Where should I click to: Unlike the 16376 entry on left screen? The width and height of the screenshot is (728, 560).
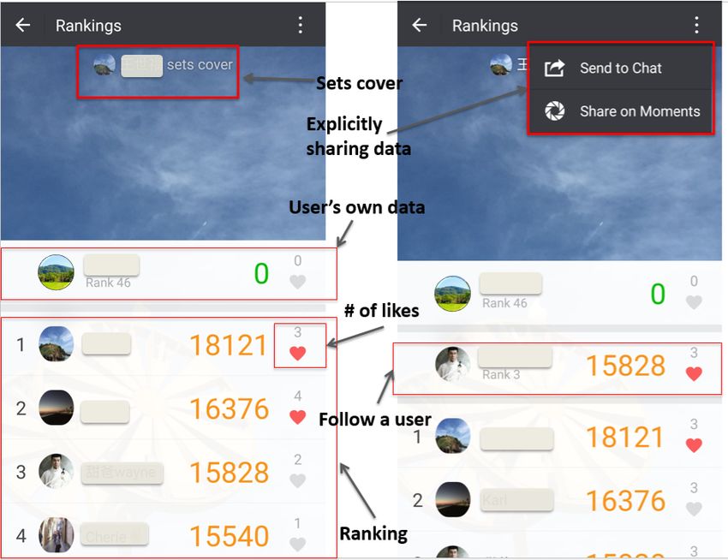tap(297, 416)
